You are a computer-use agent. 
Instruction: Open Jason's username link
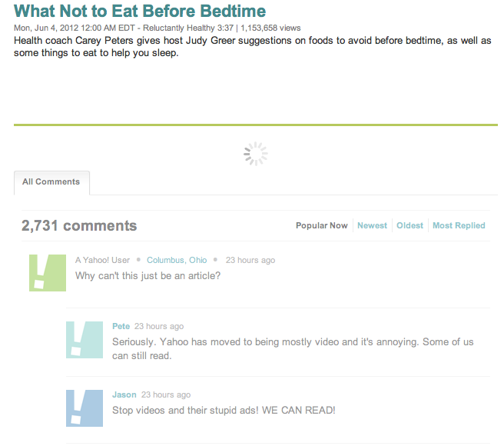(x=124, y=394)
